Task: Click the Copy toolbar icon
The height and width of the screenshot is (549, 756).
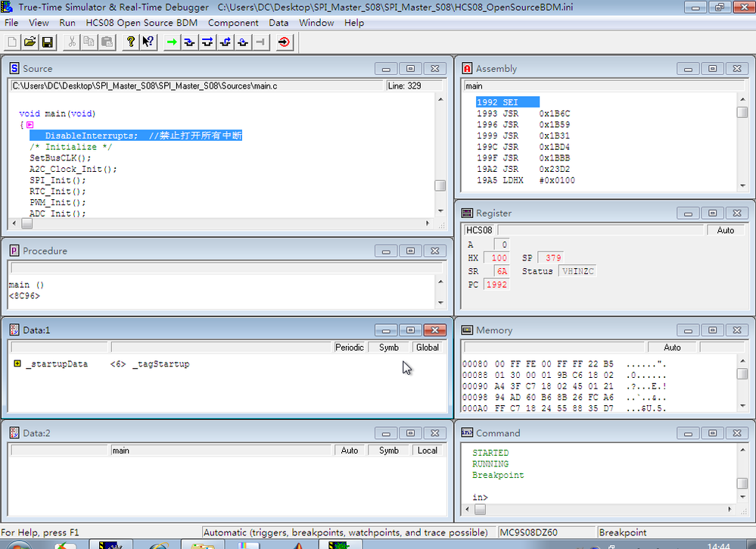Action: (x=89, y=42)
